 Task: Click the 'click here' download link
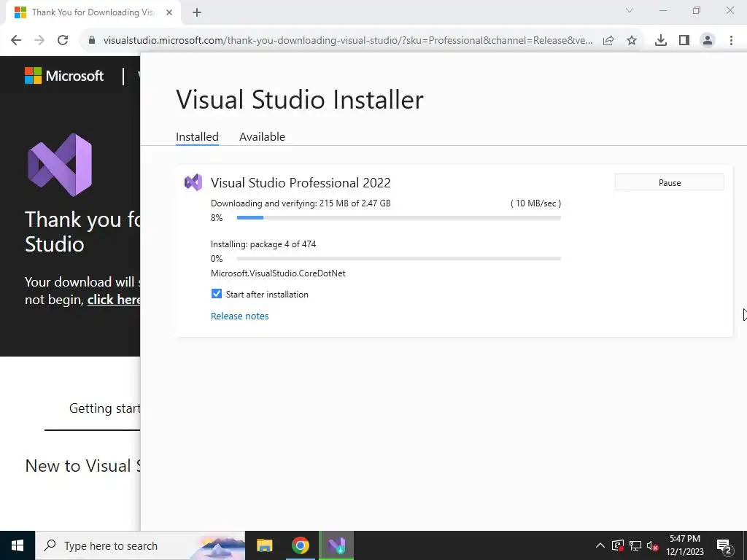pyautogui.click(x=113, y=300)
